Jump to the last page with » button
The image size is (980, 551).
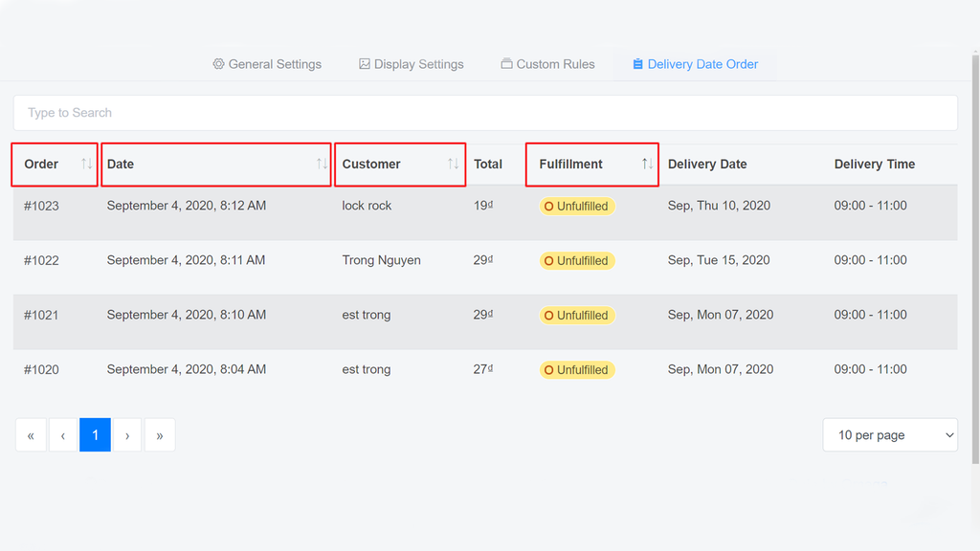click(x=160, y=435)
